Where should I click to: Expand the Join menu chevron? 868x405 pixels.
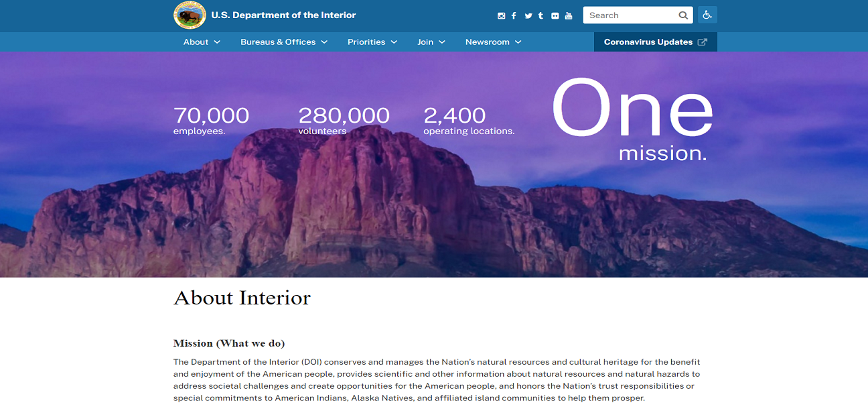pyautogui.click(x=441, y=42)
